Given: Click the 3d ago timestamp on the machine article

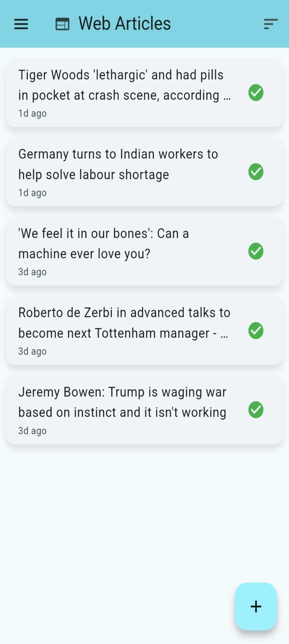Looking at the screenshot, I should (x=32, y=271).
